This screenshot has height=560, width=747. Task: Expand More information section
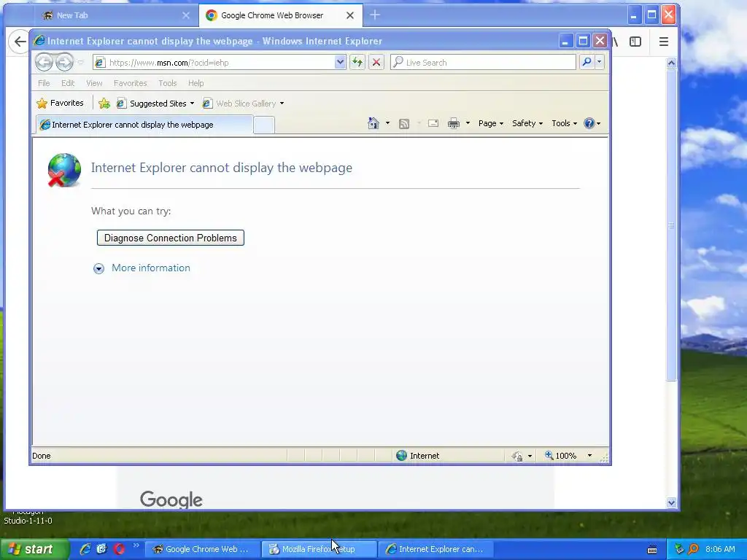(98, 268)
